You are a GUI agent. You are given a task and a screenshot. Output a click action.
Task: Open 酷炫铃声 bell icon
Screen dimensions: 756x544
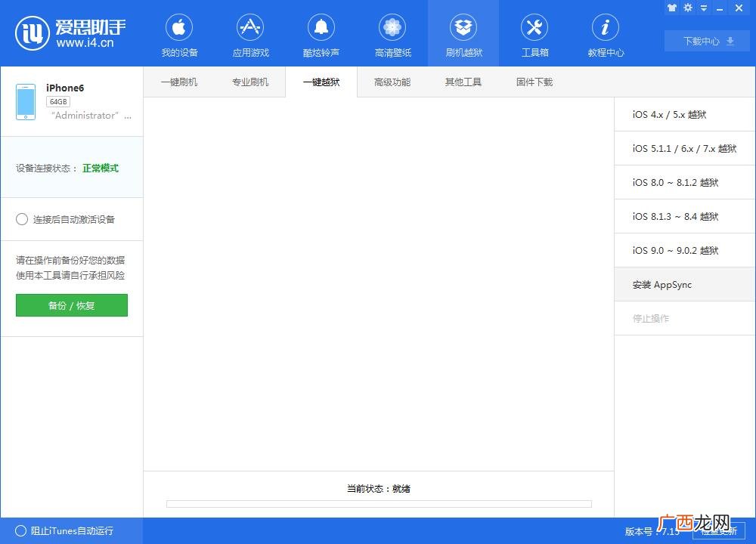tap(321, 27)
